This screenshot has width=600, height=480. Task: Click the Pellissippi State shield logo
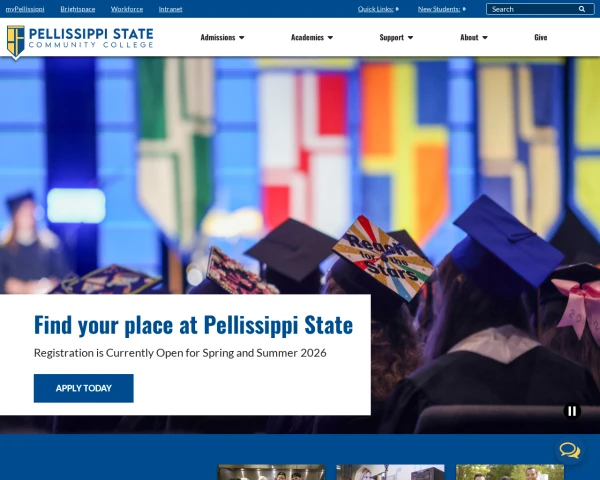[x=16, y=42]
